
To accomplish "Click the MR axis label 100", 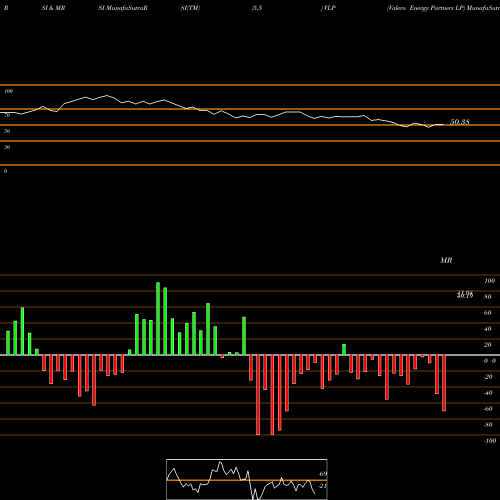I will coord(490,281).
